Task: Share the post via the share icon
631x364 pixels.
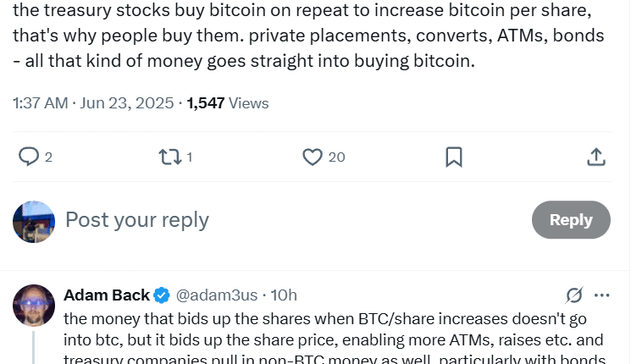Action: 595,157
